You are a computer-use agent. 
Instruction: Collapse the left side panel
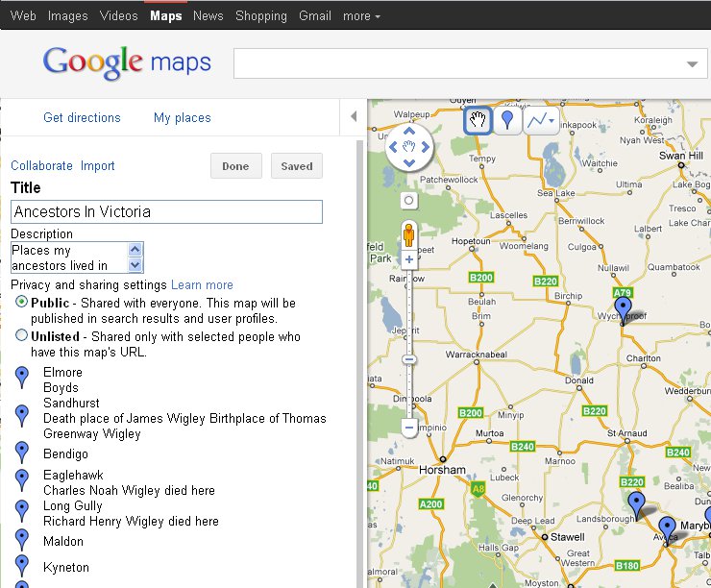pyautogui.click(x=354, y=116)
